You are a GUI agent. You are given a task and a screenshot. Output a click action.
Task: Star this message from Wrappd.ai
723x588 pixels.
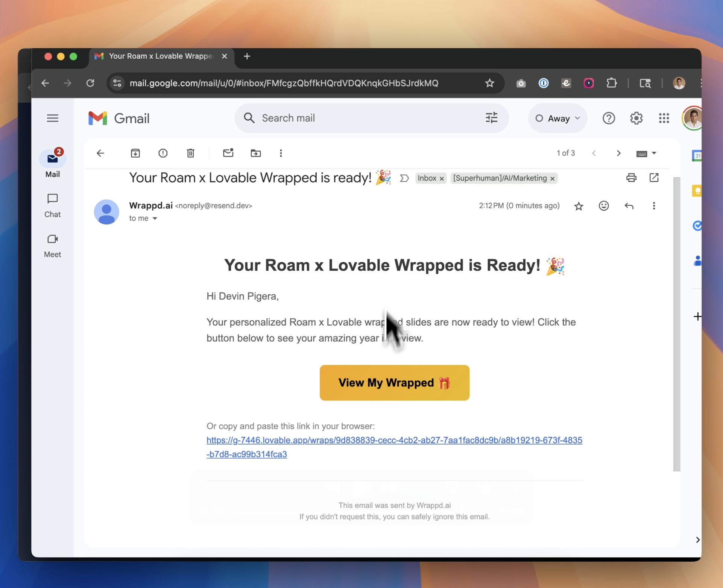[579, 206]
